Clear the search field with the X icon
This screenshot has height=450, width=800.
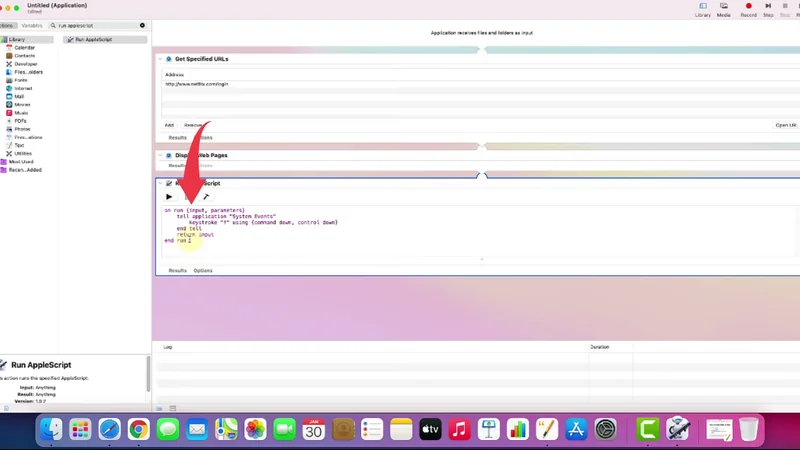(x=142, y=26)
